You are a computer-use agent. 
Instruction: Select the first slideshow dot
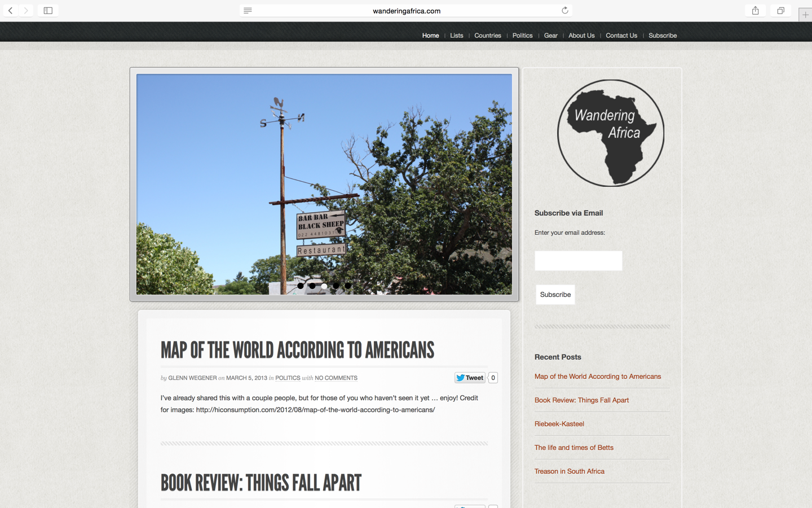point(301,286)
